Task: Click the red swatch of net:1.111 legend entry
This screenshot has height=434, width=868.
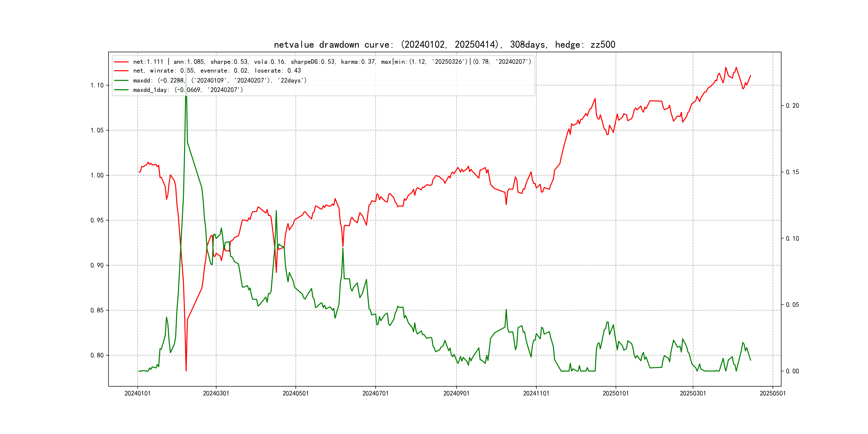Action: coord(121,62)
